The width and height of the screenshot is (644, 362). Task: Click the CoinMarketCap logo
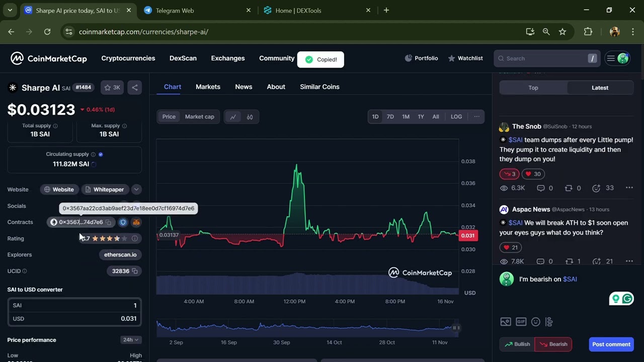coord(49,58)
